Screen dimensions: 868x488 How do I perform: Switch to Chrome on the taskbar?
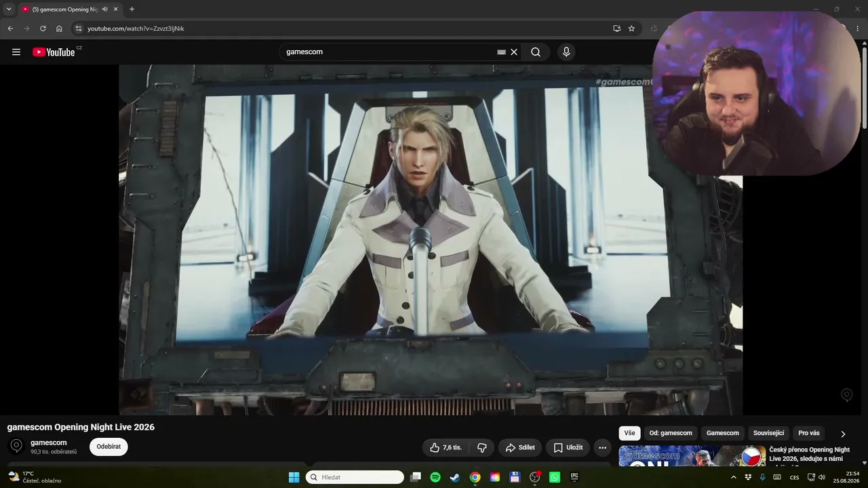point(475,477)
